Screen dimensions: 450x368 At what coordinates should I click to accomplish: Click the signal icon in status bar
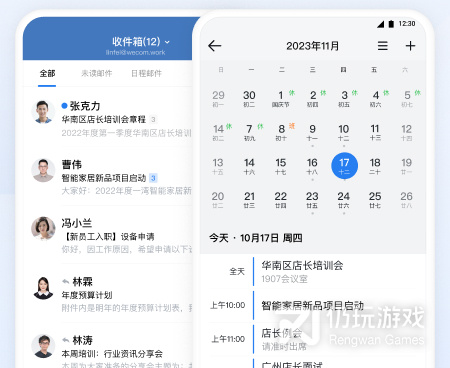coord(380,24)
